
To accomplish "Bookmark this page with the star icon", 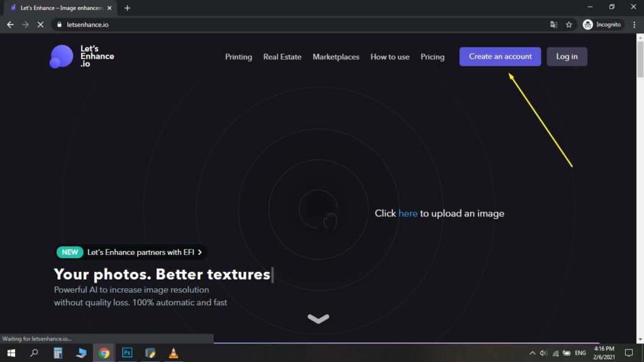I will point(569,25).
